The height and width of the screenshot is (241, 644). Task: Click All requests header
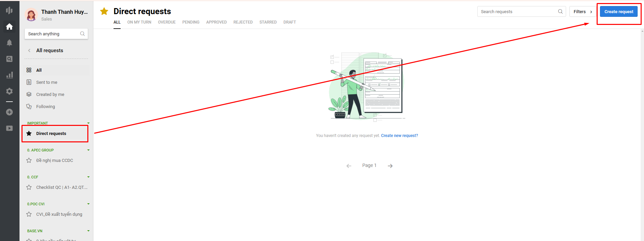[x=50, y=50]
